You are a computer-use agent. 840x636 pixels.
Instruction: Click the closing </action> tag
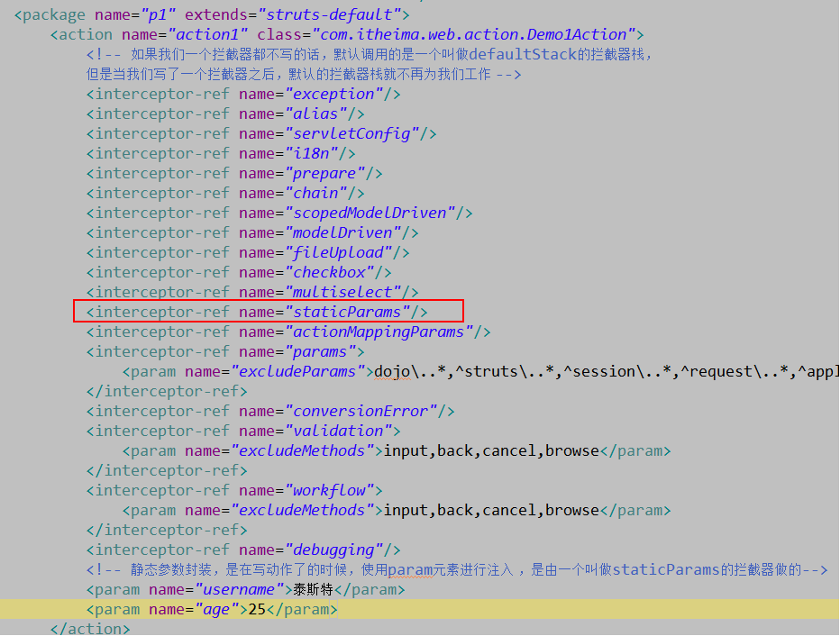click(x=90, y=629)
